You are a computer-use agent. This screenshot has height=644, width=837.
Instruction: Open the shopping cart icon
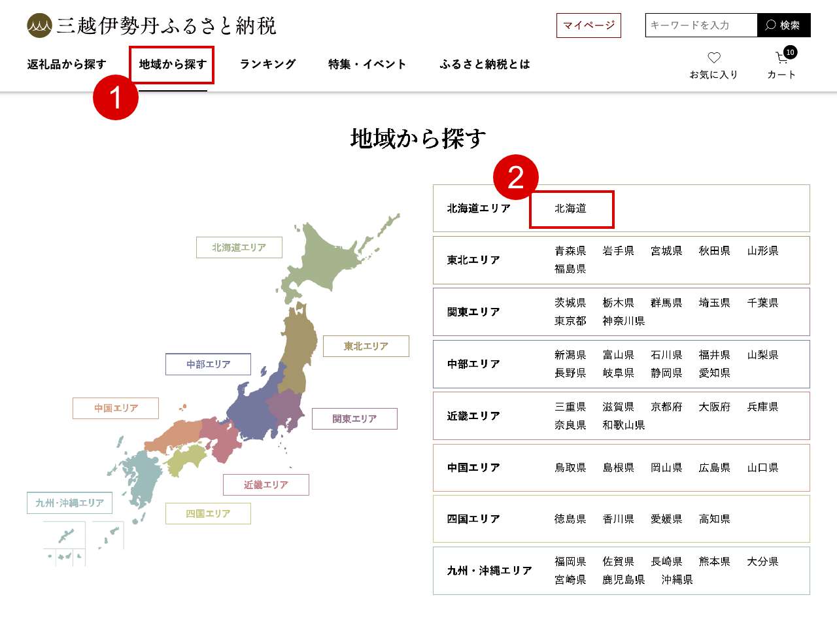[x=781, y=58]
